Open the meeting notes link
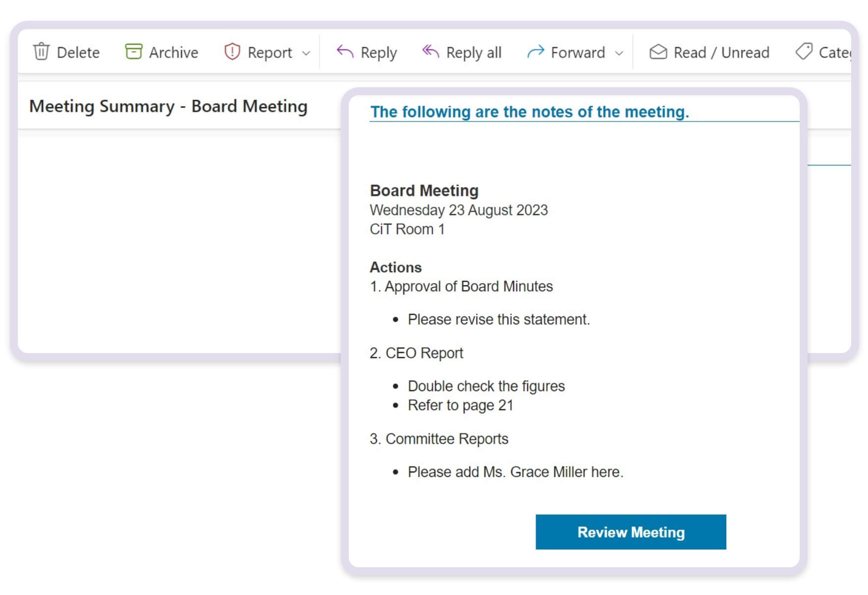The height and width of the screenshot is (595, 868). coord(530,112)
